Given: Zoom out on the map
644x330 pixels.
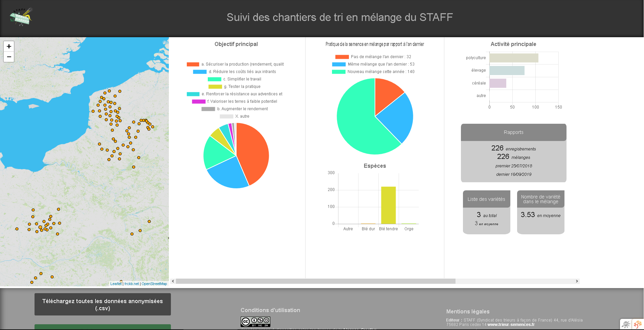Looking at the screenshot, I should pos(9,57).
